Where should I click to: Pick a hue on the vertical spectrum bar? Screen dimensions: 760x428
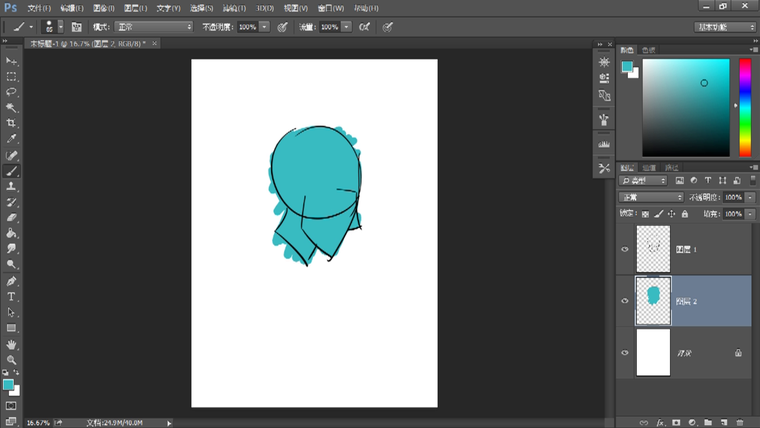click(x=745, y=107)
